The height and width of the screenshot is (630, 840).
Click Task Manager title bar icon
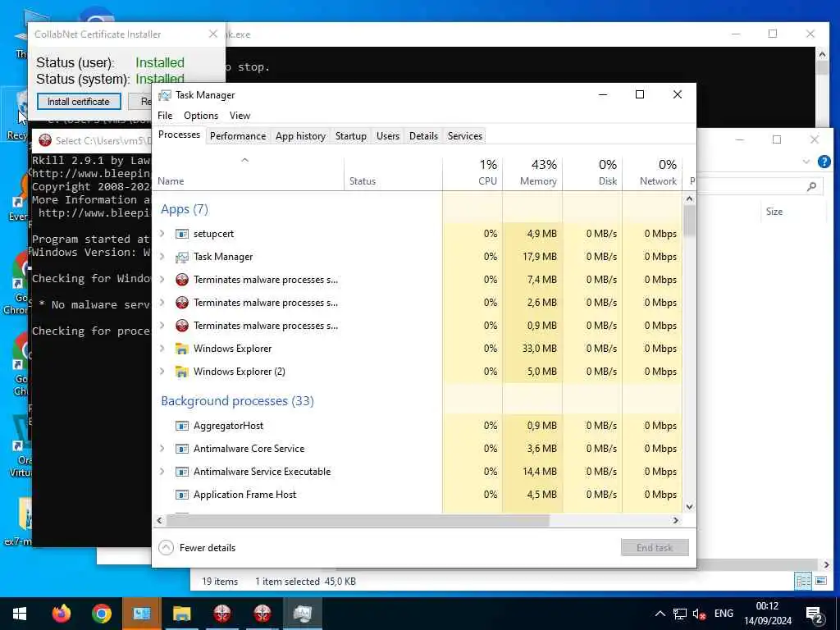[164, 95]
